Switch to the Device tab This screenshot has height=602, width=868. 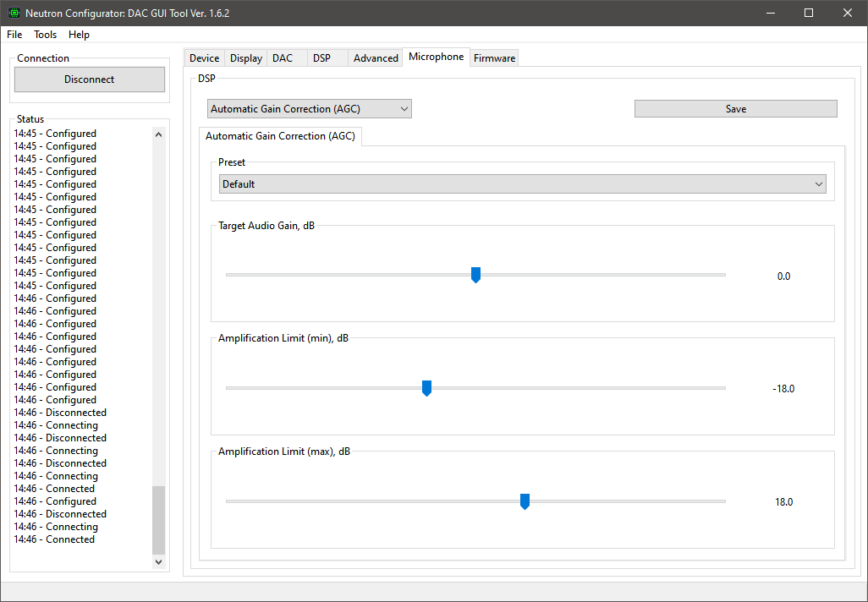pos(204,58)
